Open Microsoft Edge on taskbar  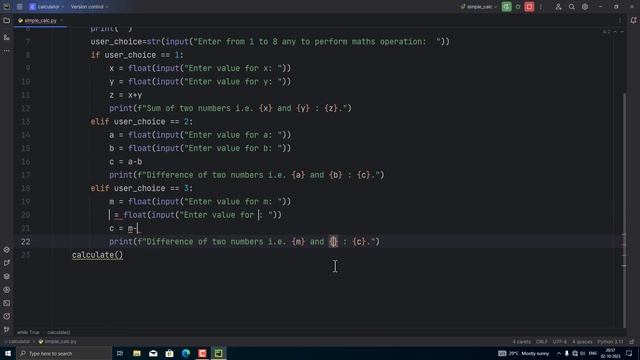tap(186, 353)
